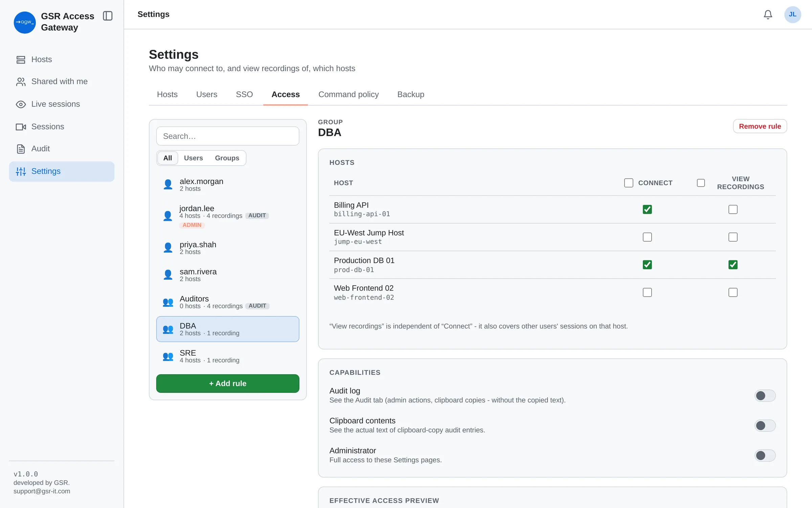812x508 pixels.
Task: Click the GSR Access Gateway logo
Action: [25, 22]
